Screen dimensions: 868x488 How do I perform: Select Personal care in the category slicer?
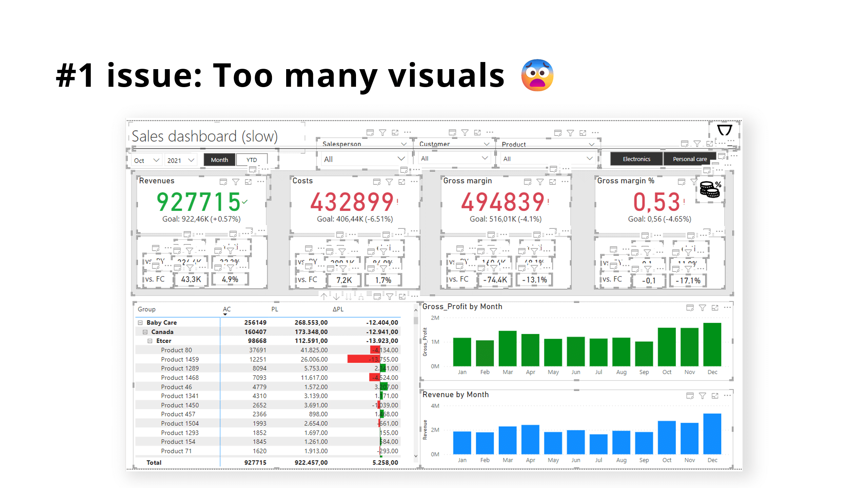click(690, 159)
